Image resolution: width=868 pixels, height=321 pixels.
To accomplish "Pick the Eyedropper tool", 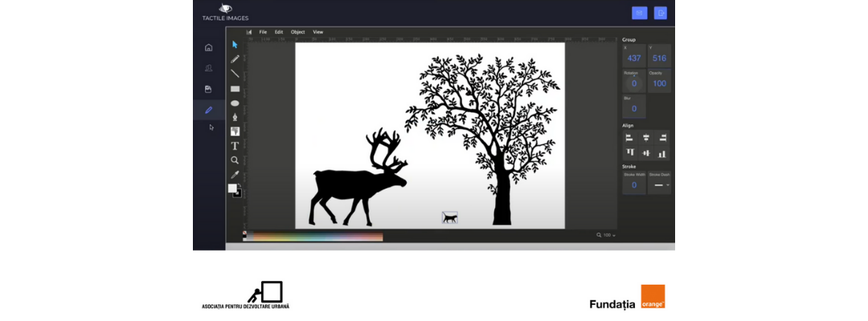I will 235,174.
